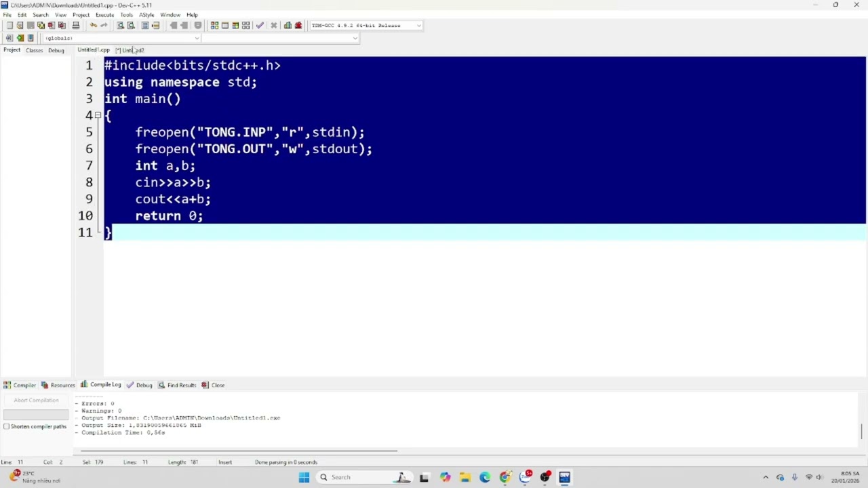Open File Explorer from the taskbar
Image resolution: width=868 pixels, height=488 pixels.
pyautogui.click(x=465, y=477)
